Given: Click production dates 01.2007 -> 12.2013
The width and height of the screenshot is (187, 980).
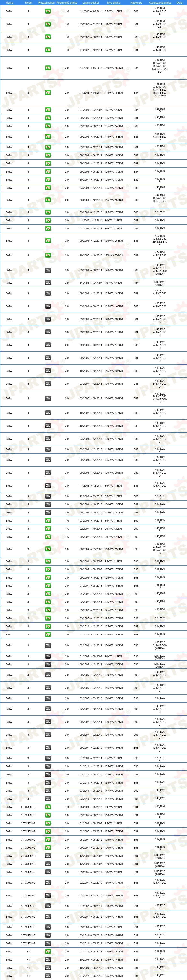Looking at the screenshot, I should [91, 594].
